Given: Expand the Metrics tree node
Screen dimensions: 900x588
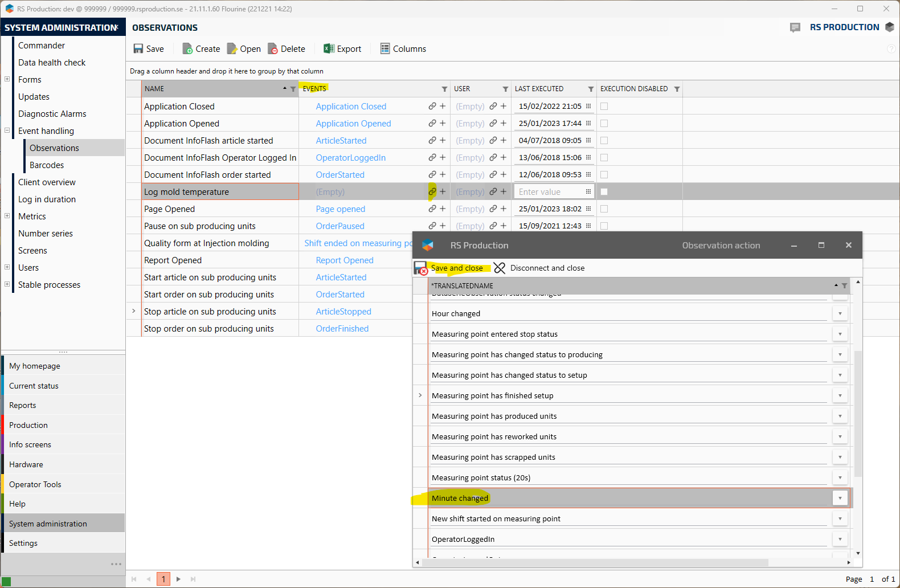Looking at the screenshot, I should tap(7, 216).
